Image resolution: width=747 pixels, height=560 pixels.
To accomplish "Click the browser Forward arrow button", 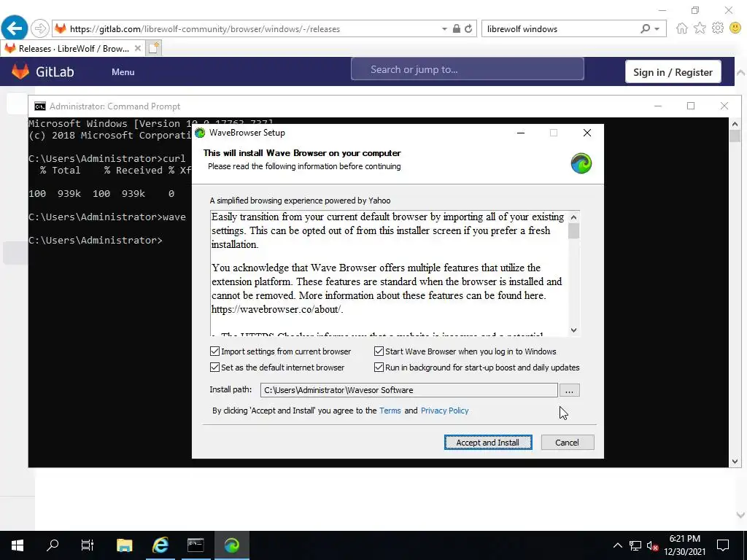I will click(40, 28).
